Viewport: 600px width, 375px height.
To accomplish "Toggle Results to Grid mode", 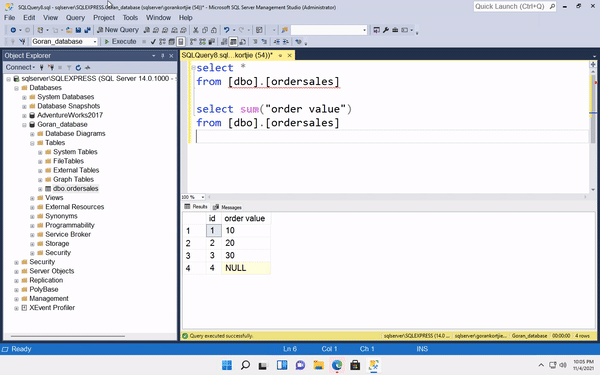I will tap(233, 41).
